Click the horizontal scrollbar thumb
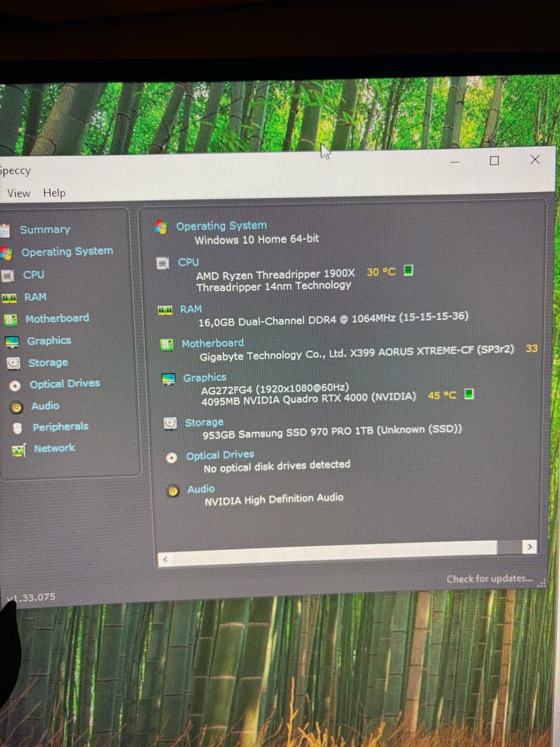The height and width of the screenshot is (747, 560). (x=335, y=553)
